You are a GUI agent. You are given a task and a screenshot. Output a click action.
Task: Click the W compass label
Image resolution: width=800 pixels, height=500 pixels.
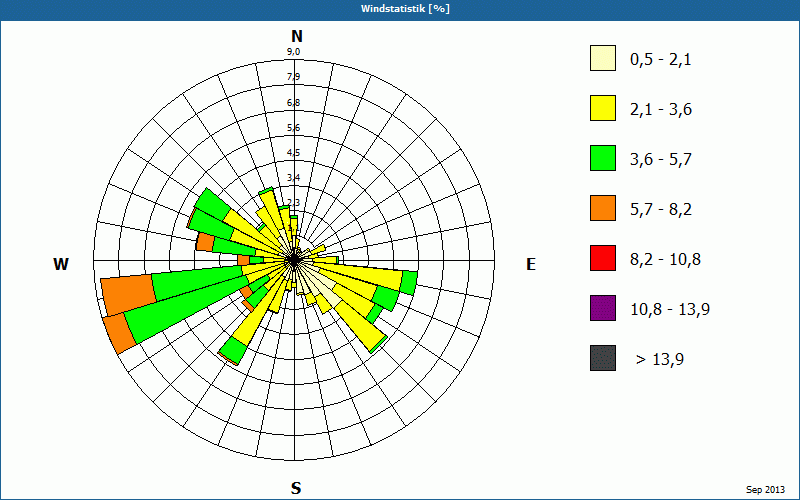[x=61, y=264]
